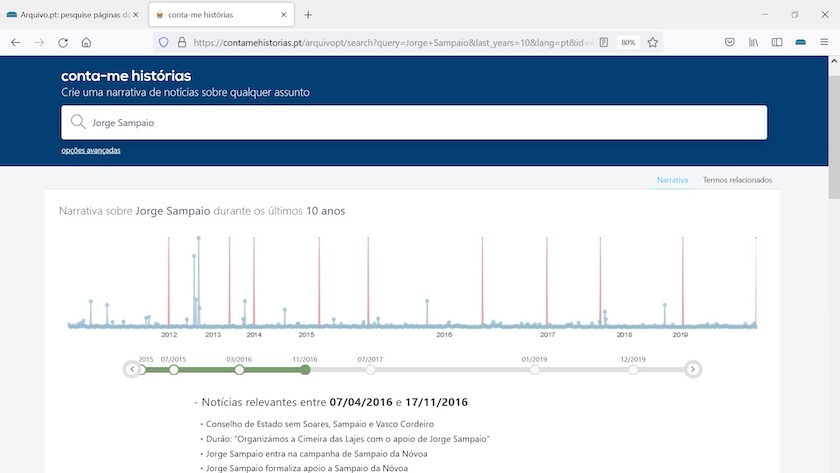This screenshot has width=840, height=473.
Task: Click the search magnifier icon in search box
Action: tap(77, 123)
